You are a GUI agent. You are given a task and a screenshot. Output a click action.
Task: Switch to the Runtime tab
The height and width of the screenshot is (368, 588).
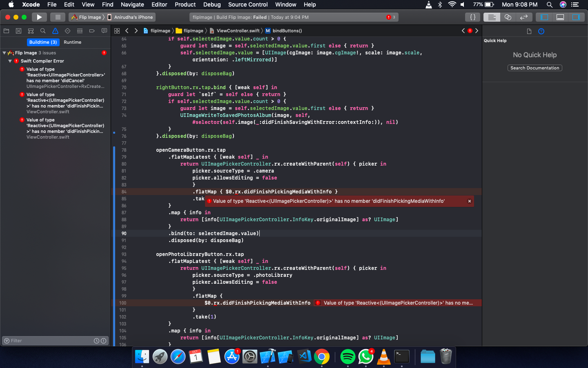(x=72, y=42)
